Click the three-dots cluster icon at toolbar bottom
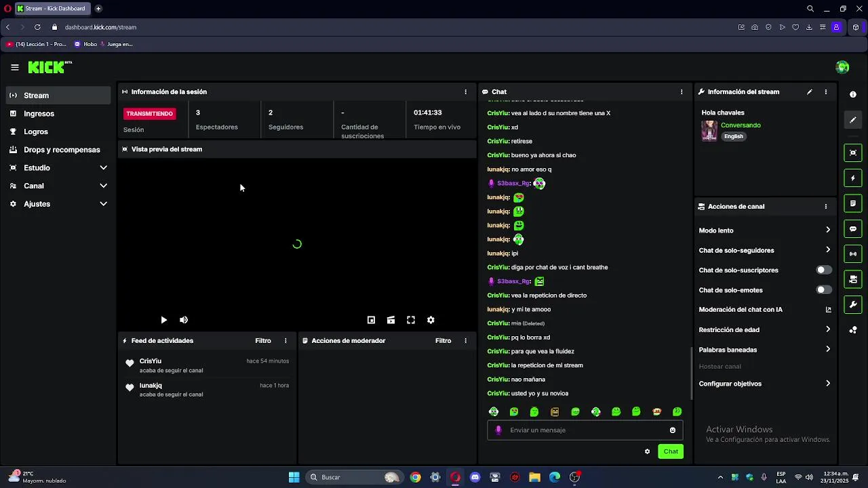868x488 pixels. [853, 330]
